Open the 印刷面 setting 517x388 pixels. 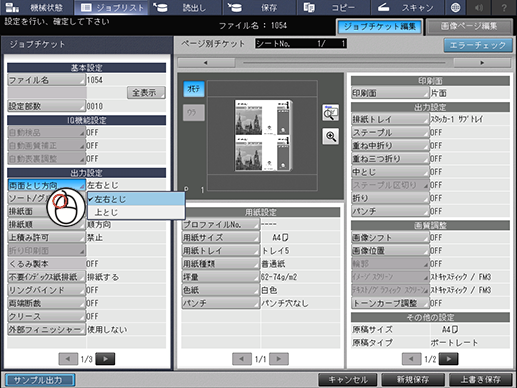tap(390, 93)
